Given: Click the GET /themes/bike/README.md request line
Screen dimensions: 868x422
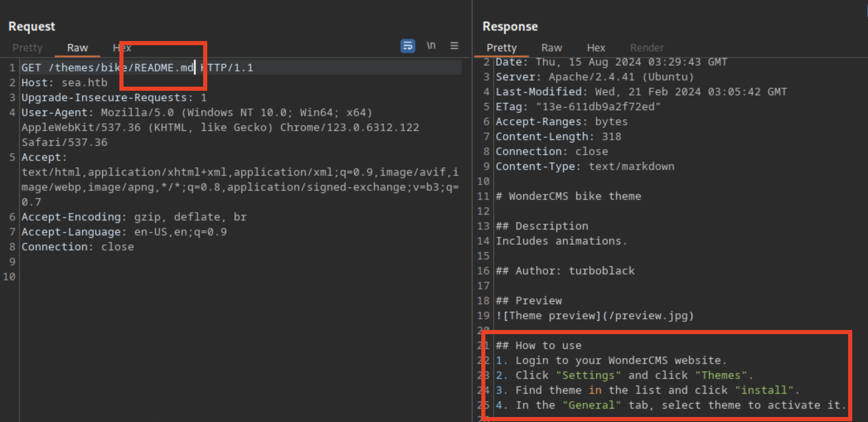Looking at the screenshot, I should tap(137, 68).
